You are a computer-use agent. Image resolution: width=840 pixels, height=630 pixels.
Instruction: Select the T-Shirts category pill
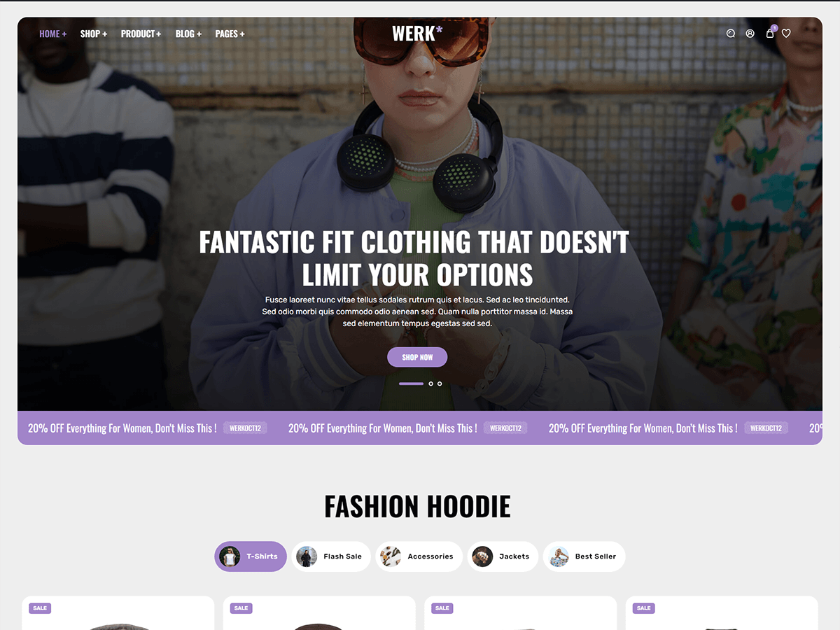point(251,556)
